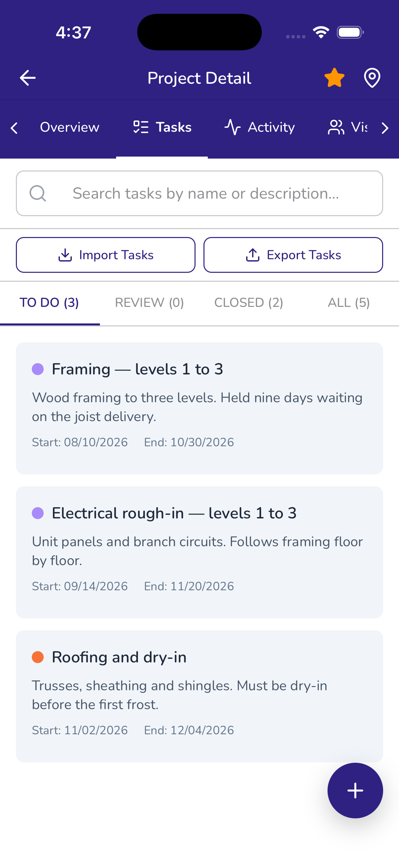399x868 pixels.
Task: Tap the Activity pulse icon
Action: [x=233, y=127]
